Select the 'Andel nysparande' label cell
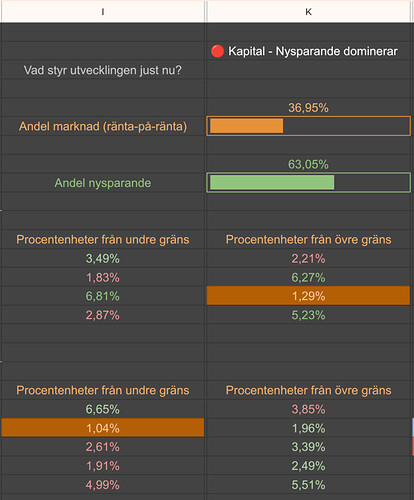This screenshot has width=414, height=500. (103, 183)
